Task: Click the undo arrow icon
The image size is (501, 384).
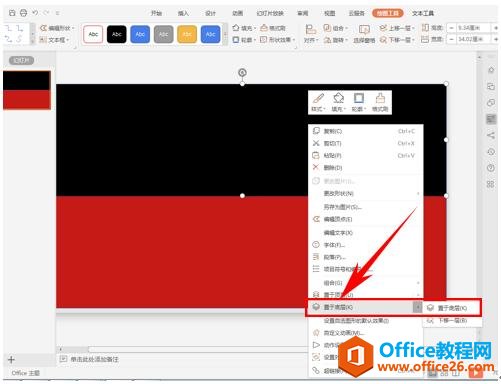Action: [x=35, y=13]
